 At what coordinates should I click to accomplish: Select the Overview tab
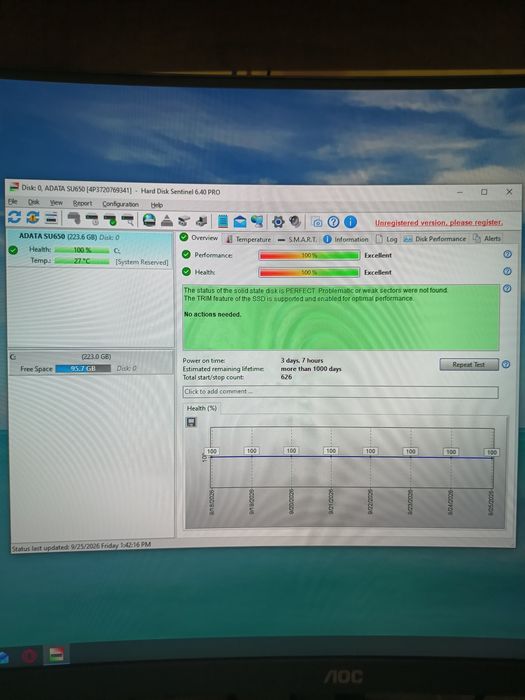point(199,238)
